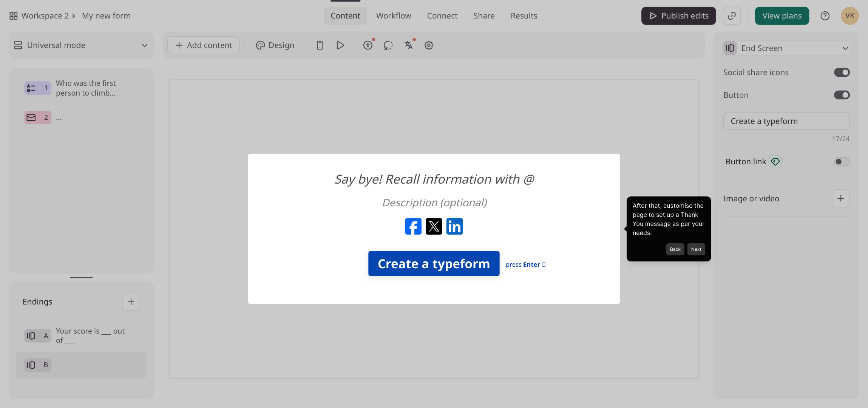Click Add content button
This screenshot has height=408, width=868.
[204, 45]
